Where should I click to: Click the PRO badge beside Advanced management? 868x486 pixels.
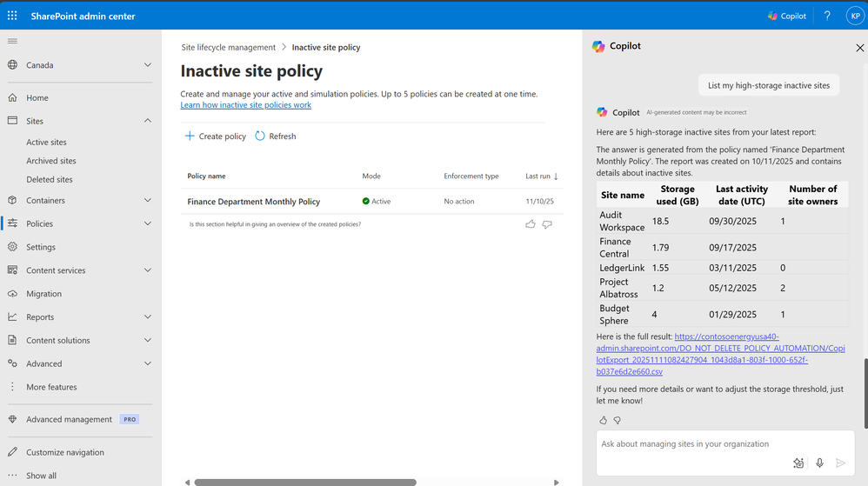(130, 419)
